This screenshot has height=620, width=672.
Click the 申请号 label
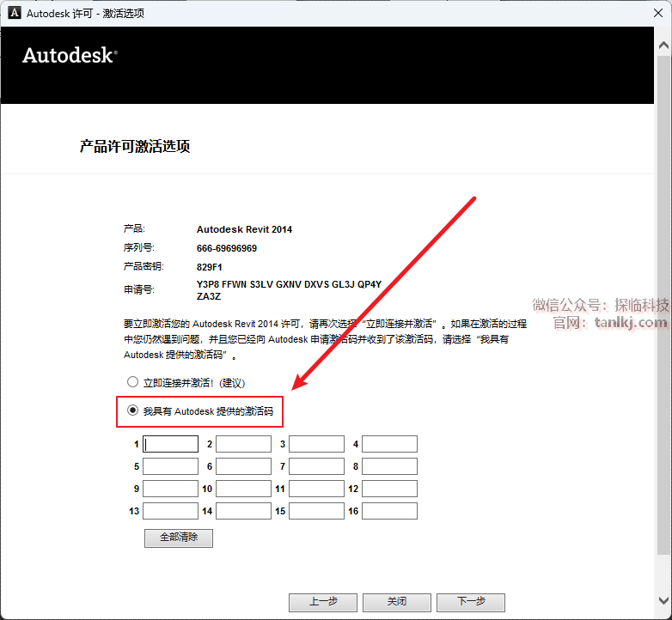139,289
